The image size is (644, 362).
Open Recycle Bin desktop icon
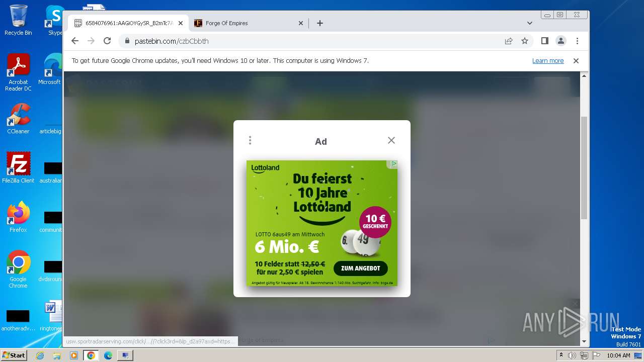click(18, 20)
